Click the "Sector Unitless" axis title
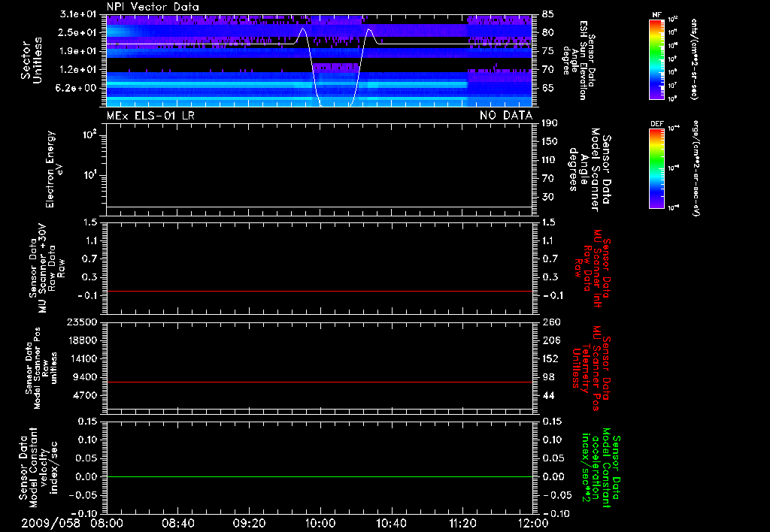 (x=32, y=60)
